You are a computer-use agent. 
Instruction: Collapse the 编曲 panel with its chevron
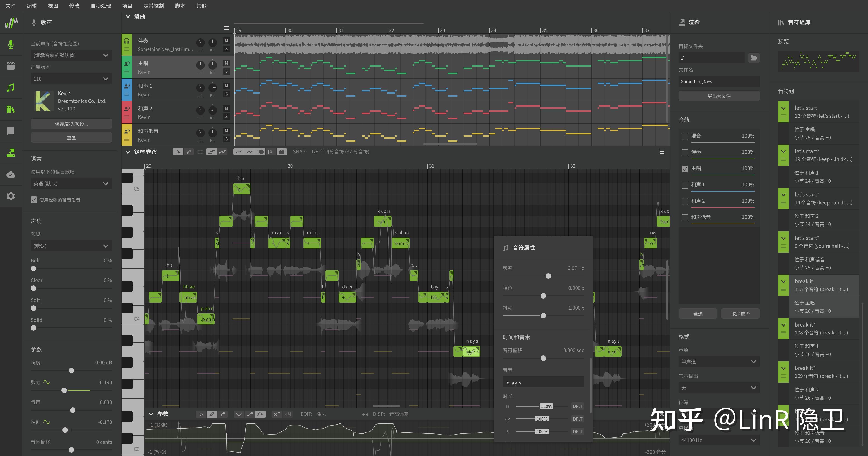pyautogui.click(x=128, y=16)
